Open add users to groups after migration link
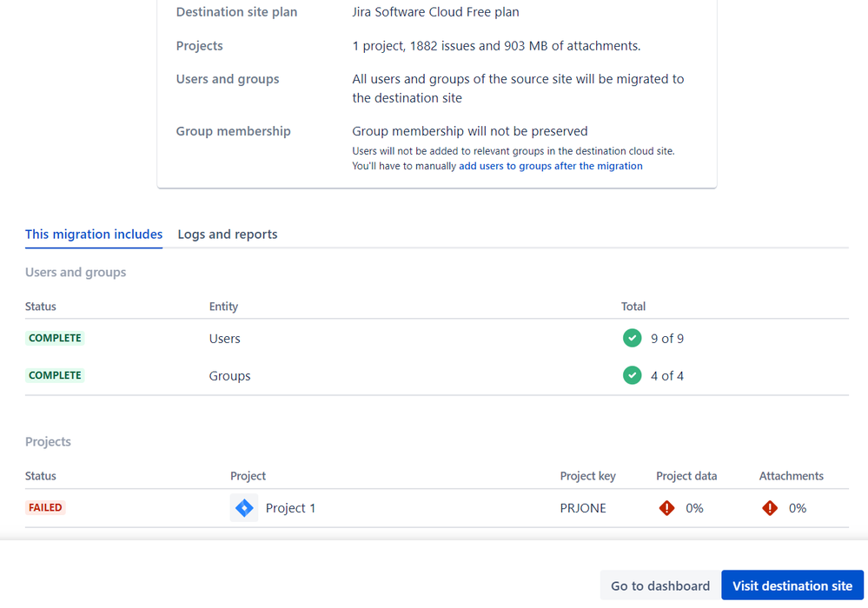 [x=551, y=166]
